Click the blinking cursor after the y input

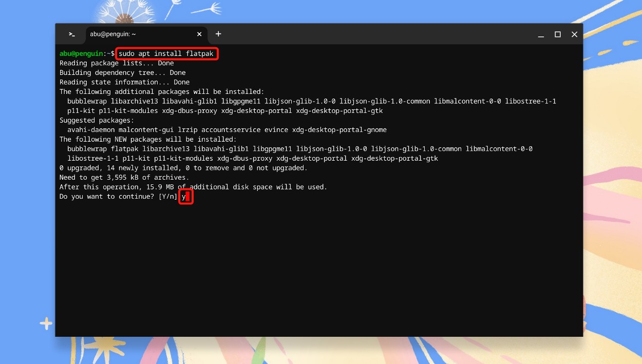(189, 197)
